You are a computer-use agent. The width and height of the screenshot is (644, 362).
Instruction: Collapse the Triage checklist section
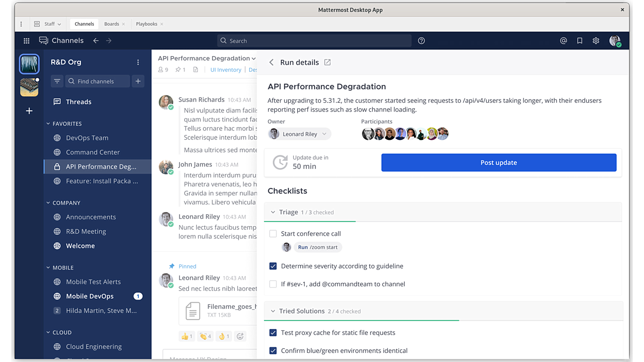(x=273, y=212)
